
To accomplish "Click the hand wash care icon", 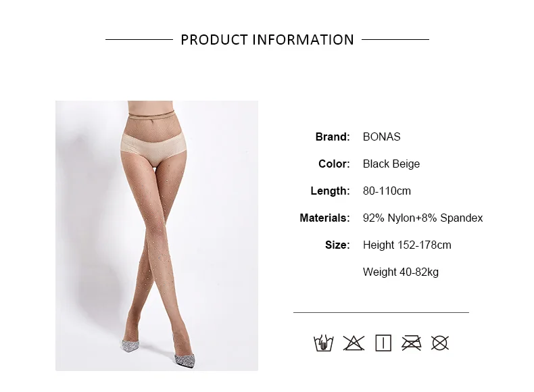I will (323, 343).
